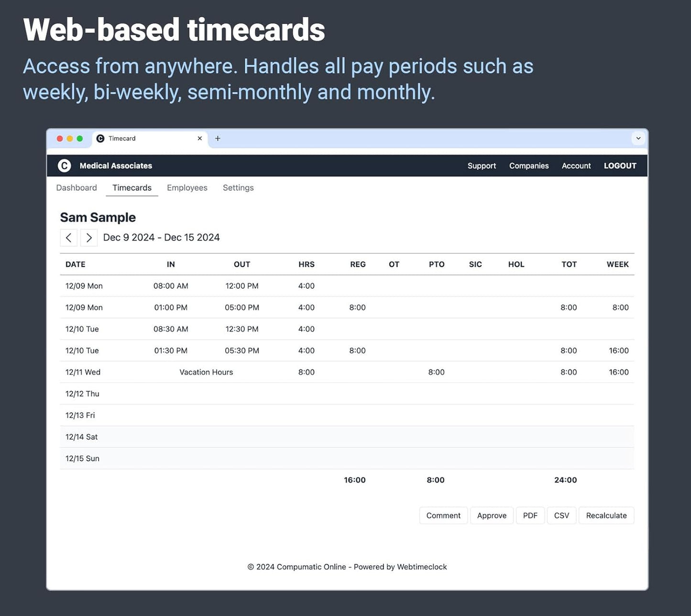Image resolution: width=691 pixels, height=616 pixels.
Task: Close the Timecard browser tab
Action: coord(200,138)
